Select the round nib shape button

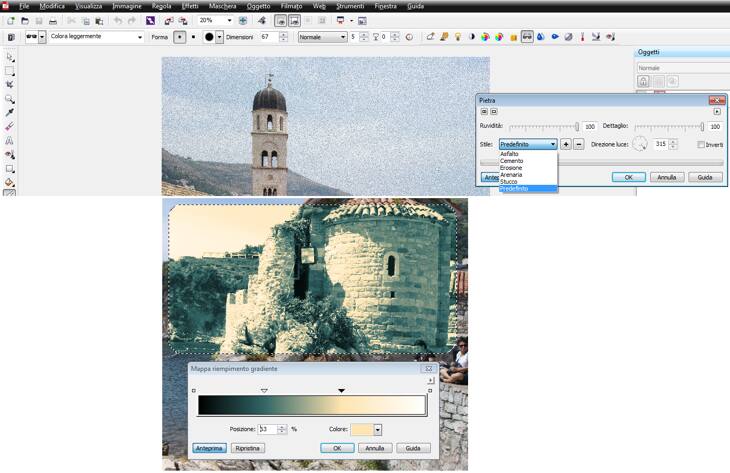(x=180, y=37)
